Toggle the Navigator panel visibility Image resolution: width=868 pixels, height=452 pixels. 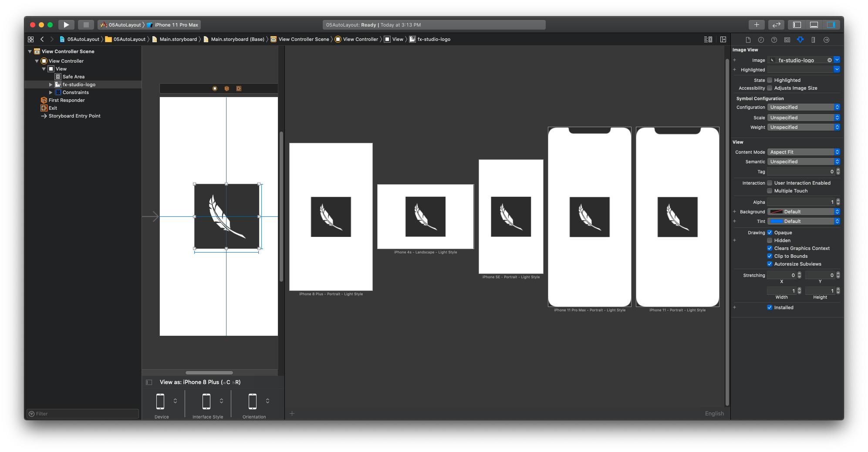click(x=797, y=25)
